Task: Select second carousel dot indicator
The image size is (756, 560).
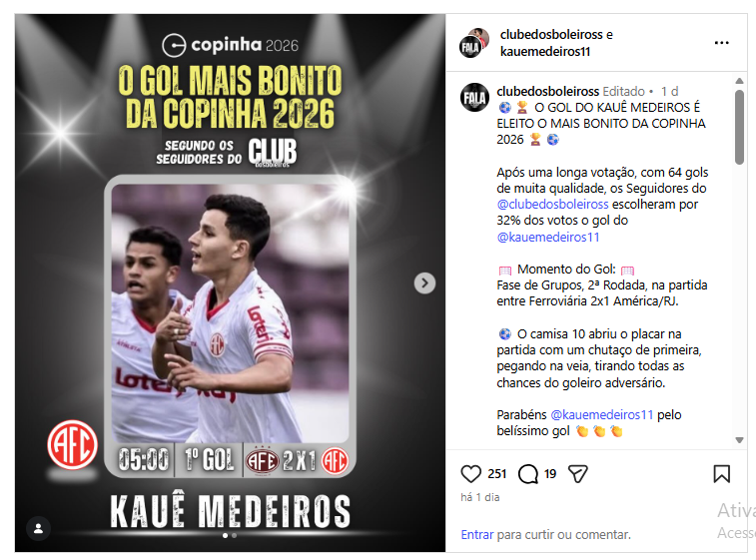Action: [x=235, y=535]
